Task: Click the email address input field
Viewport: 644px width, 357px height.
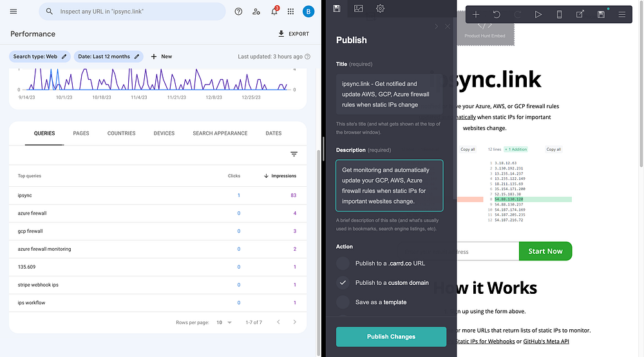Action: coord(459,251)
